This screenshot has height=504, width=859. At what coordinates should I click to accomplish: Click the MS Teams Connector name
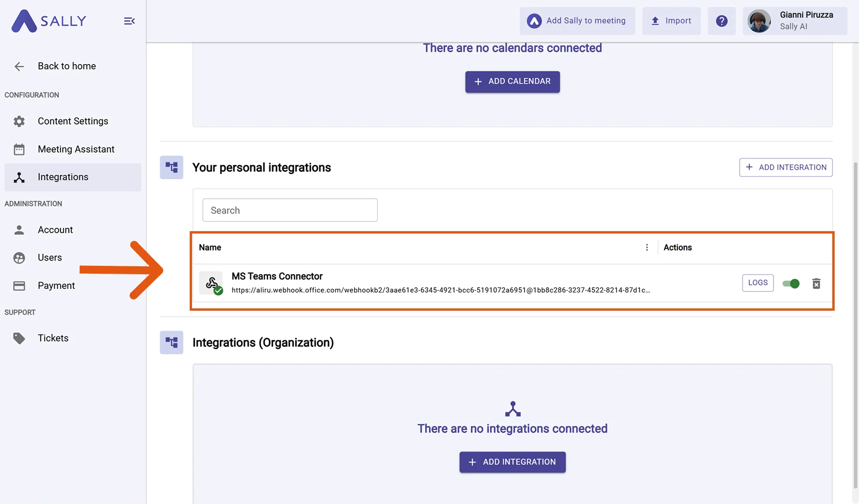tap(277, 277)
